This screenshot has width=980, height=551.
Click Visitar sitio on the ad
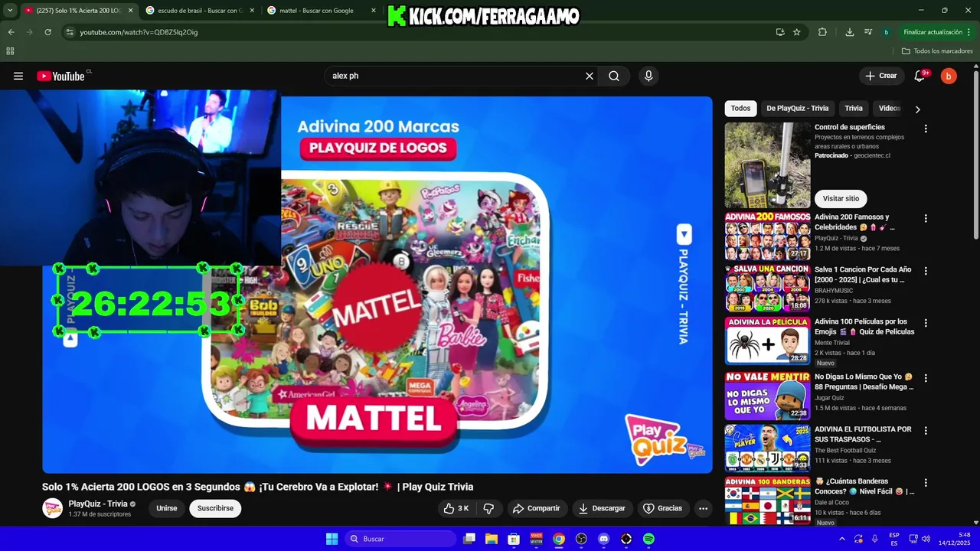(841, 198)
